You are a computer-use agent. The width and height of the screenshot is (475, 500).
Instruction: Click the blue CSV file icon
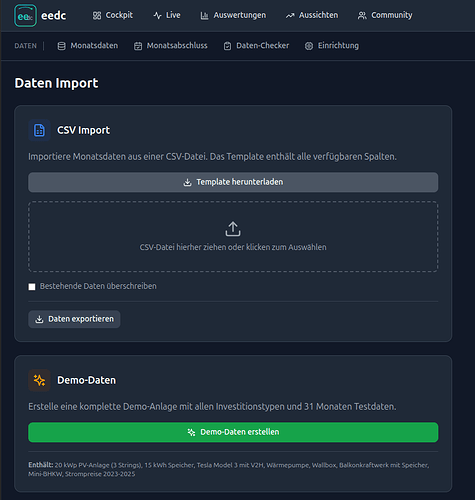pos(39,130)
